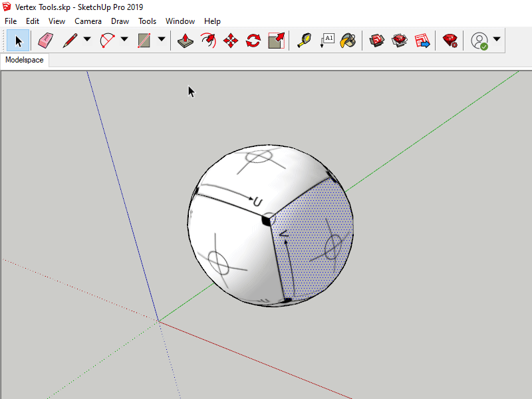532x399 pixels.
Task: Pick the Eraser tool
Action: coord(45,41)
